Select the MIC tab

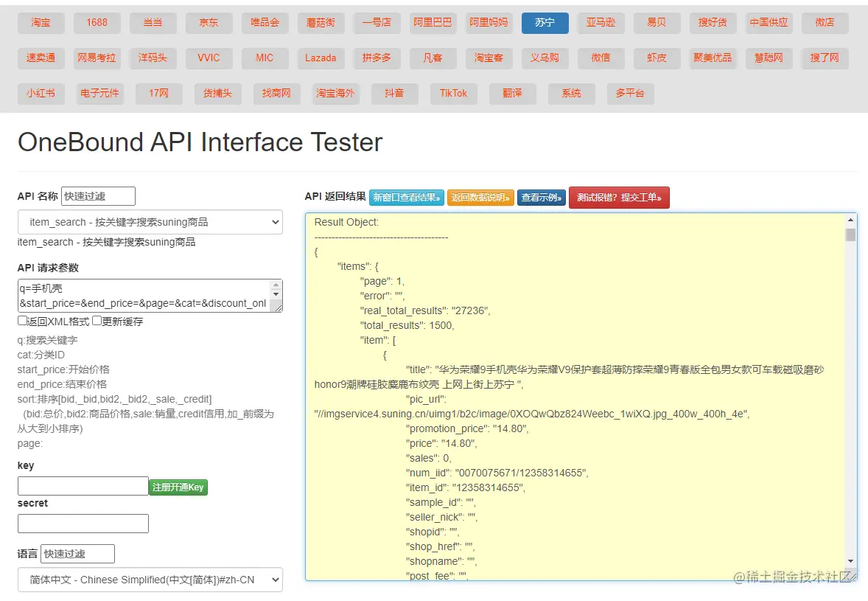(265, 58)
